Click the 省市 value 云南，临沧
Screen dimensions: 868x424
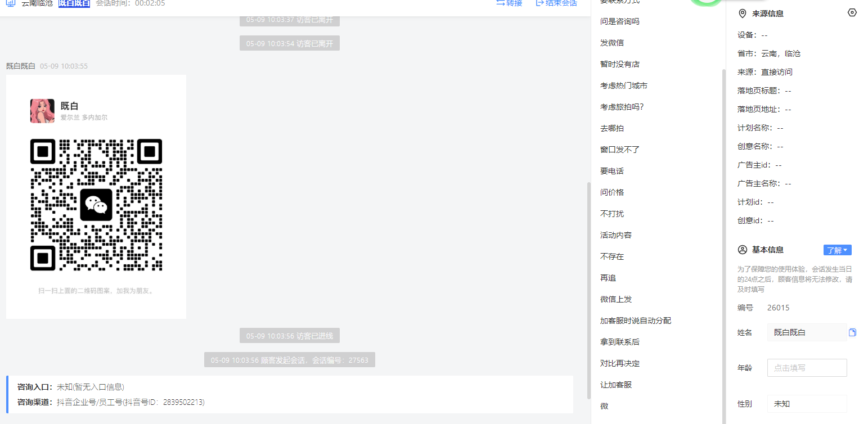click(781, 53)
